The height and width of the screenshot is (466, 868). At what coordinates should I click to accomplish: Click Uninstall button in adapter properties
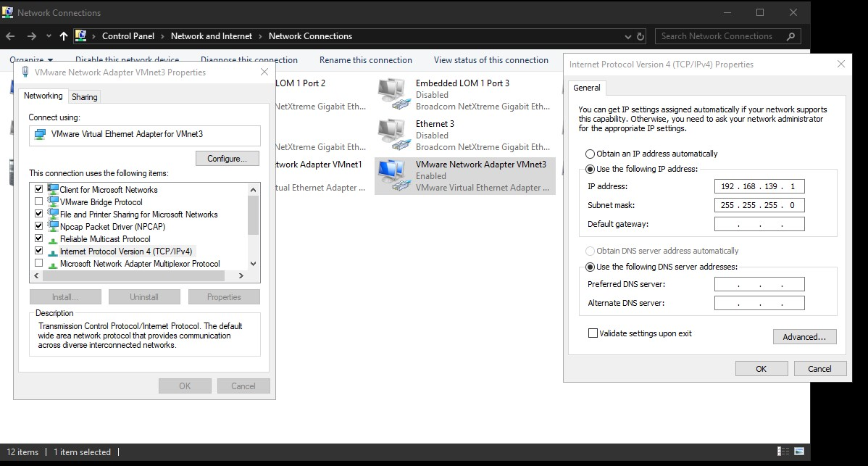(x=144, y=297)
